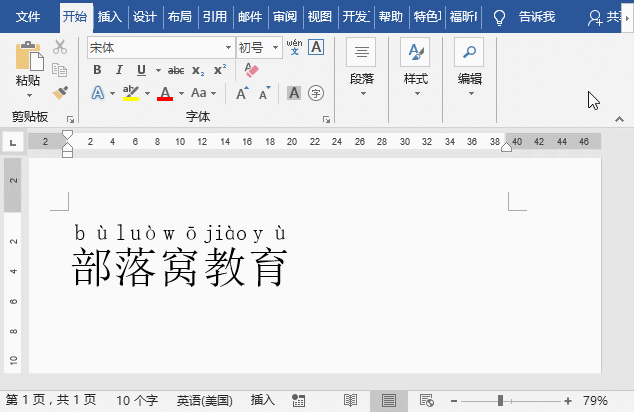Click the Clear All Formatting eraser icon
This screenshot has width=634, height=412.
click(251, 70)
